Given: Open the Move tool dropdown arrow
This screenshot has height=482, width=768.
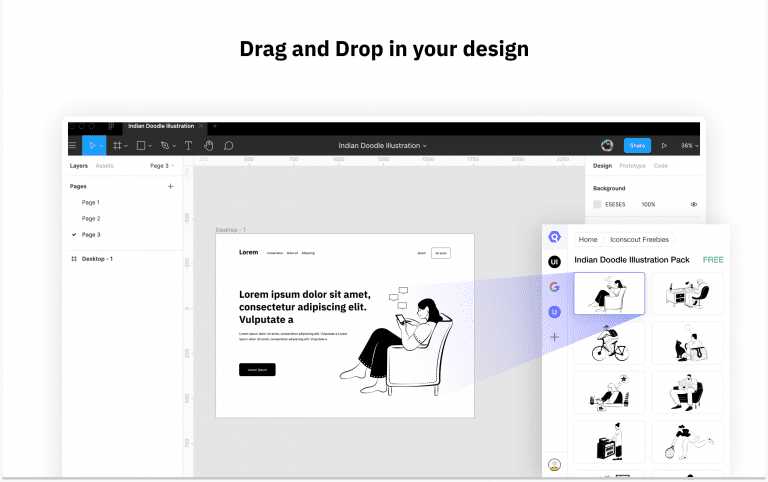Looking at the screenshot, I should pos(101,146).
